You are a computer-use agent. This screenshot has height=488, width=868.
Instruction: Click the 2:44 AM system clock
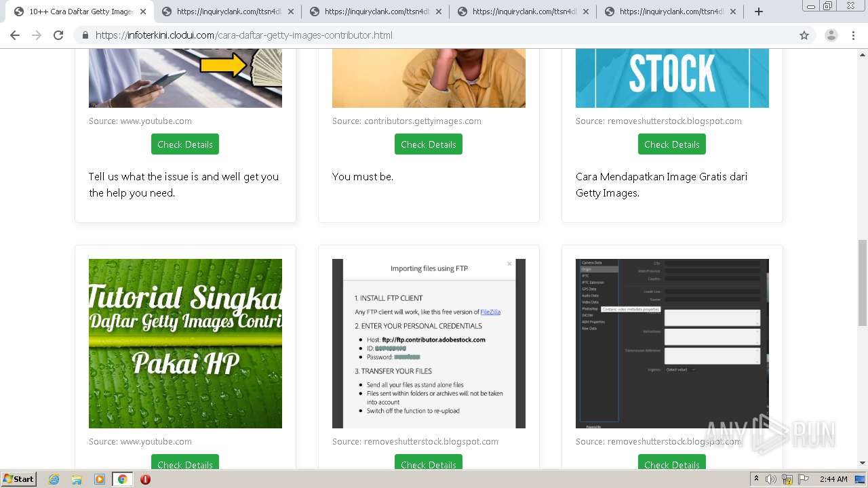click(x=833, y=479)
